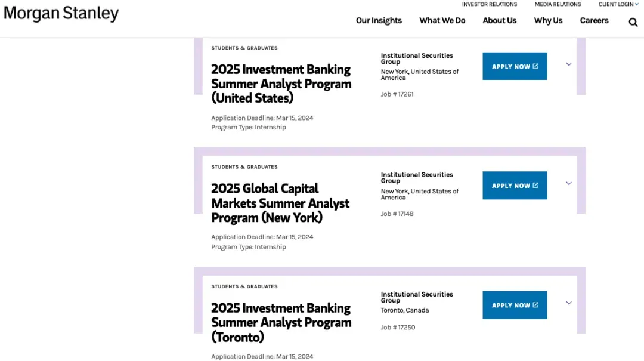644x361 pixels.
Task: Expand Global Capital Markets New York job details
Action: 569,183
